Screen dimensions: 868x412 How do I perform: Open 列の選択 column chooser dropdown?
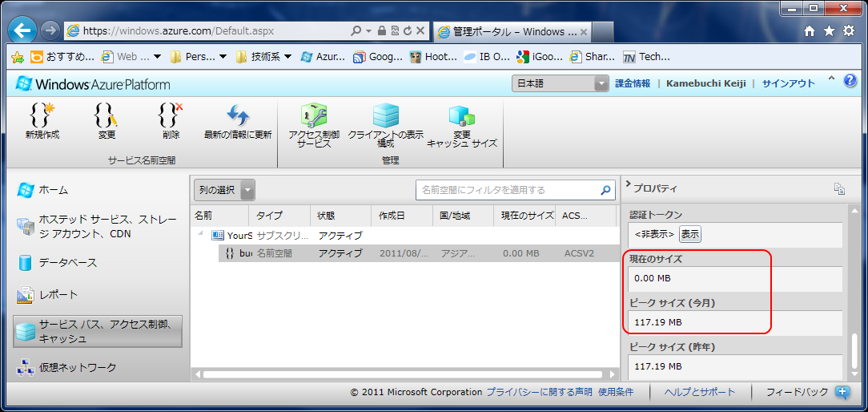pyautogui.click(x=224, y=190)
